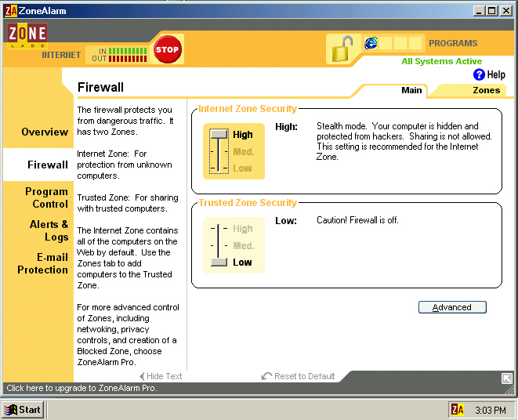This screenshot has height=420, width=518.
Task: Open Help via the question mark icon
Action: (x=479, y=74)
